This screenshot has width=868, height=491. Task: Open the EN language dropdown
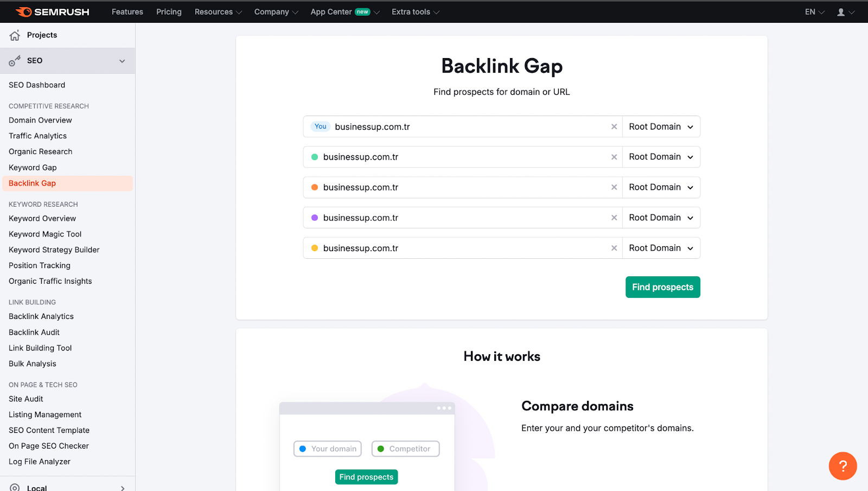tap(814, 12)
